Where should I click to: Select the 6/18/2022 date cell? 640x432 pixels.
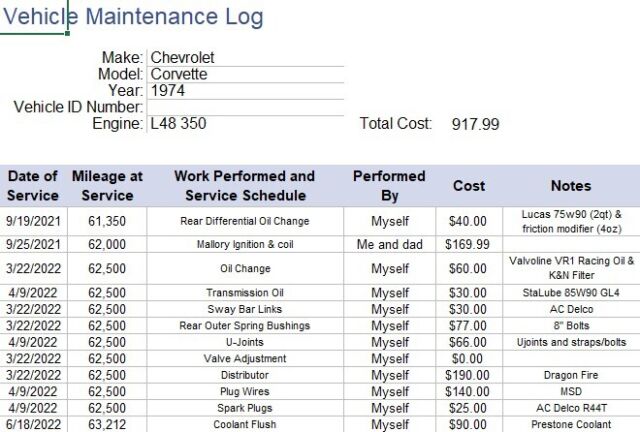(32, 424)
